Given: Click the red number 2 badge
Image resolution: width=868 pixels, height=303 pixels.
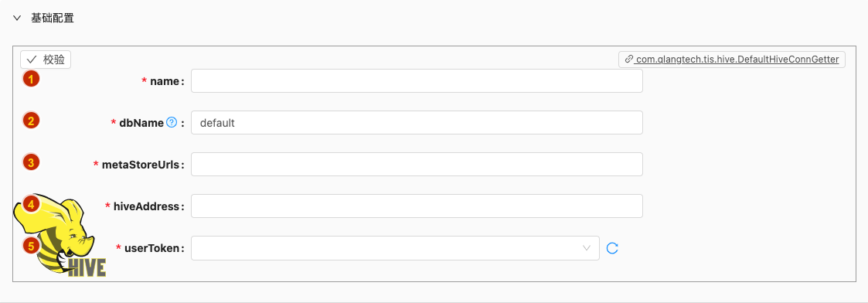Looking at the screenshot, I should pos(31,121).
